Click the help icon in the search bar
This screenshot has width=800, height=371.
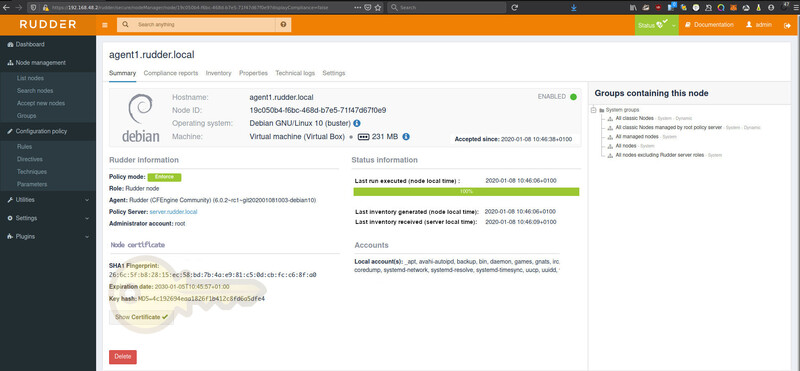[283, 24]
